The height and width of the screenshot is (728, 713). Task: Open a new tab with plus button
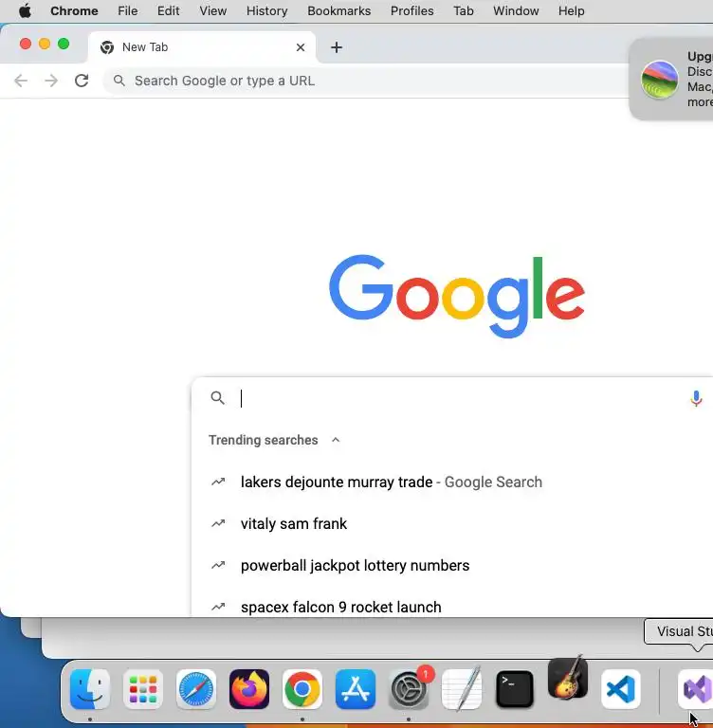[x=337, y=47]
